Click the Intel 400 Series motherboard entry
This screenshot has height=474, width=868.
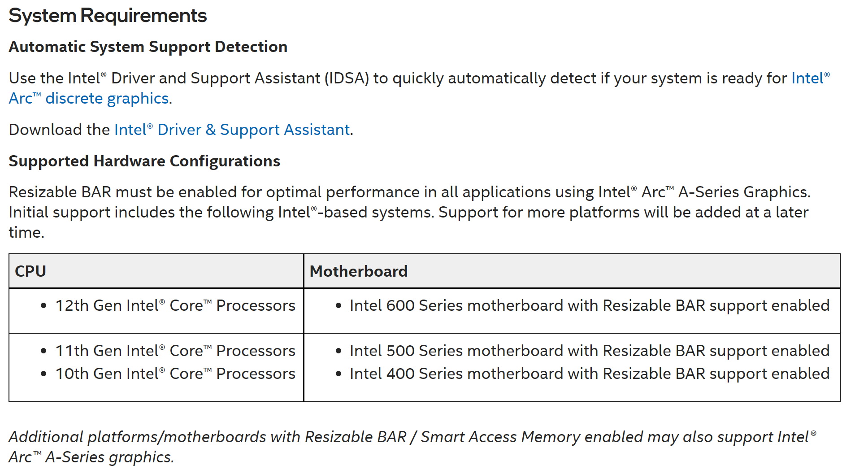point(589,374)
